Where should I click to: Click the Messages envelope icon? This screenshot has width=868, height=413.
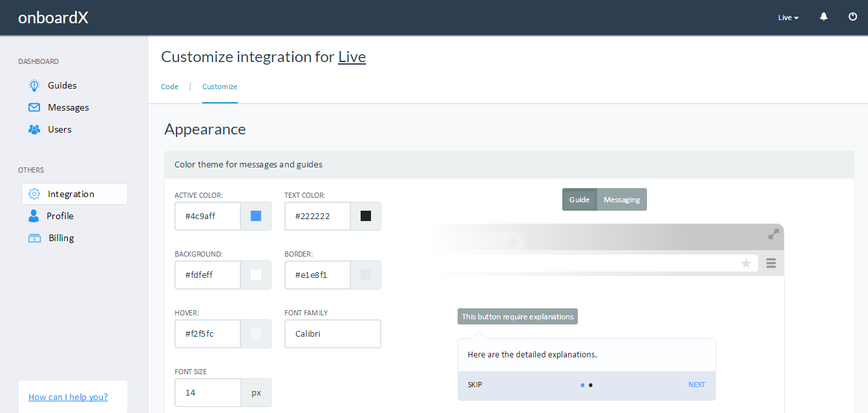34,107
